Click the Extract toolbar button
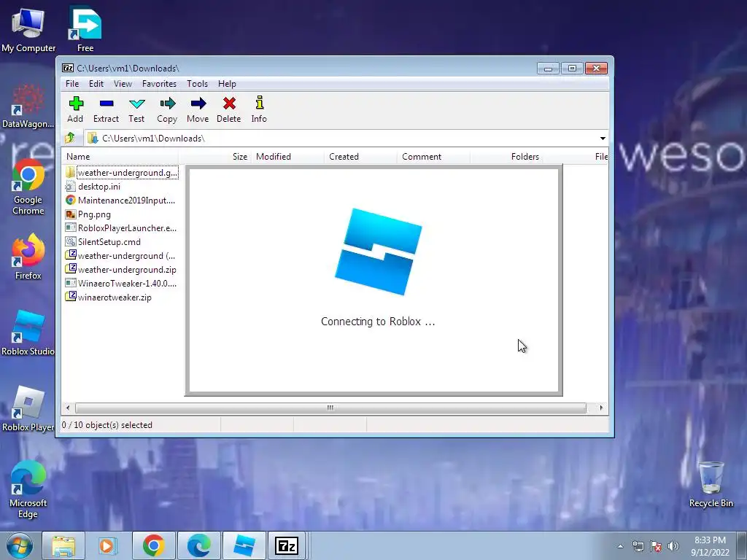The width and height of the screenshot is (747, 560). (x=106, y=110)
